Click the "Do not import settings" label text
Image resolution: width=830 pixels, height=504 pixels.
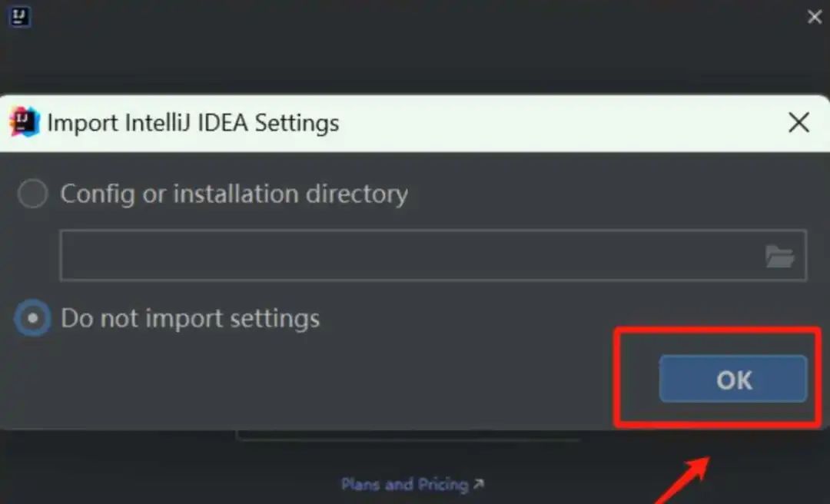190,318
